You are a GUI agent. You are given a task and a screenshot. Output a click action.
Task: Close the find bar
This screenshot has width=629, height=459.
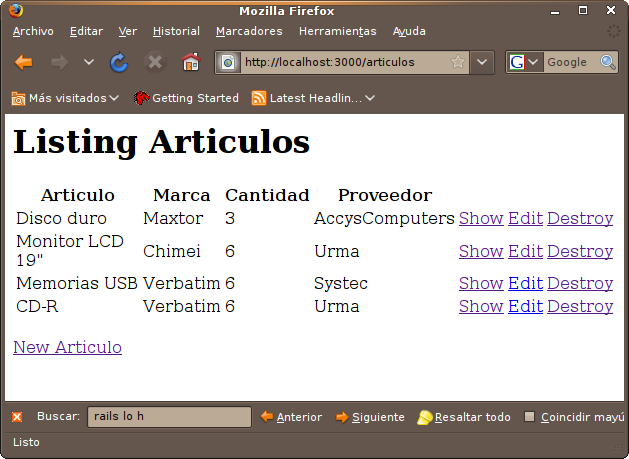(17, 417)
